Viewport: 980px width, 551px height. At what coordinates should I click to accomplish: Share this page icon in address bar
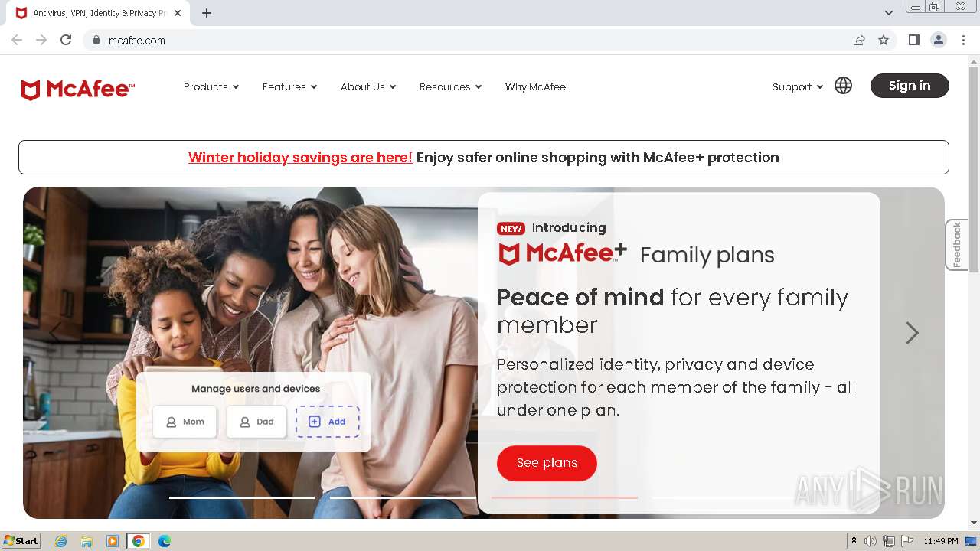[x=859, y=40]
